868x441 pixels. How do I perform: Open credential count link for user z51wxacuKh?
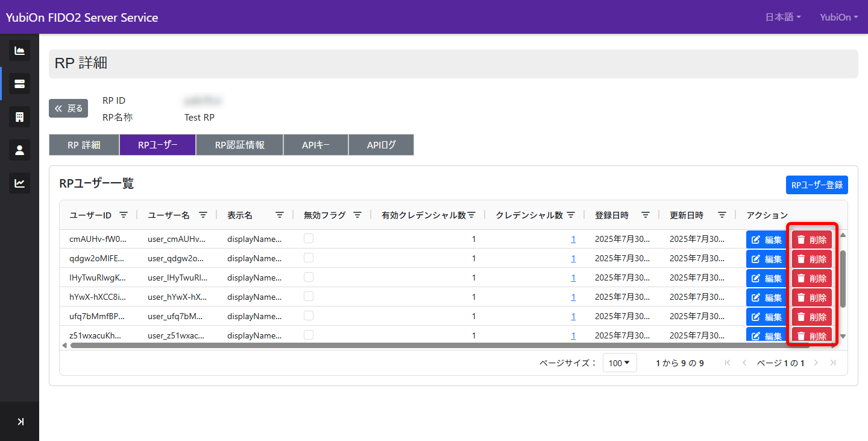point(573,335)
